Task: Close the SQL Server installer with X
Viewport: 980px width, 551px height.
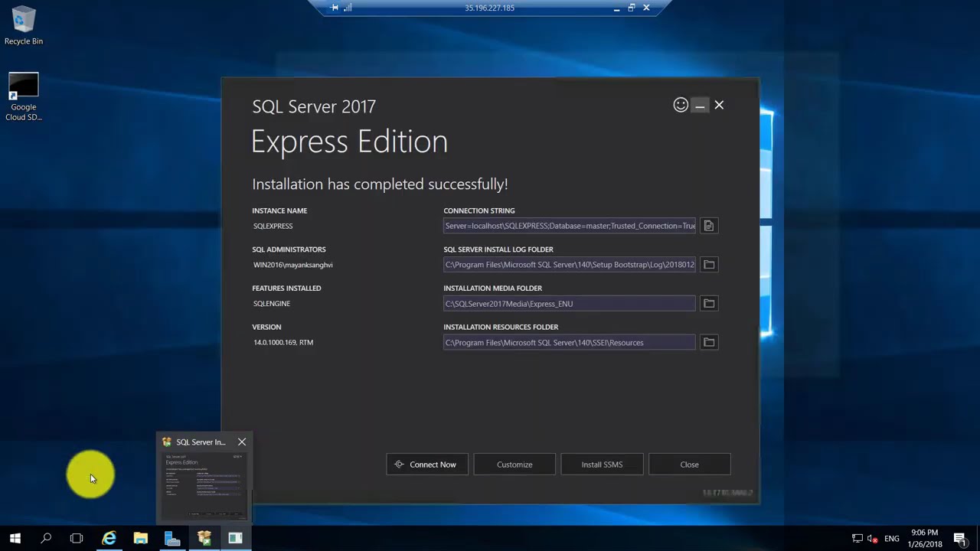Action: [719, 105]
